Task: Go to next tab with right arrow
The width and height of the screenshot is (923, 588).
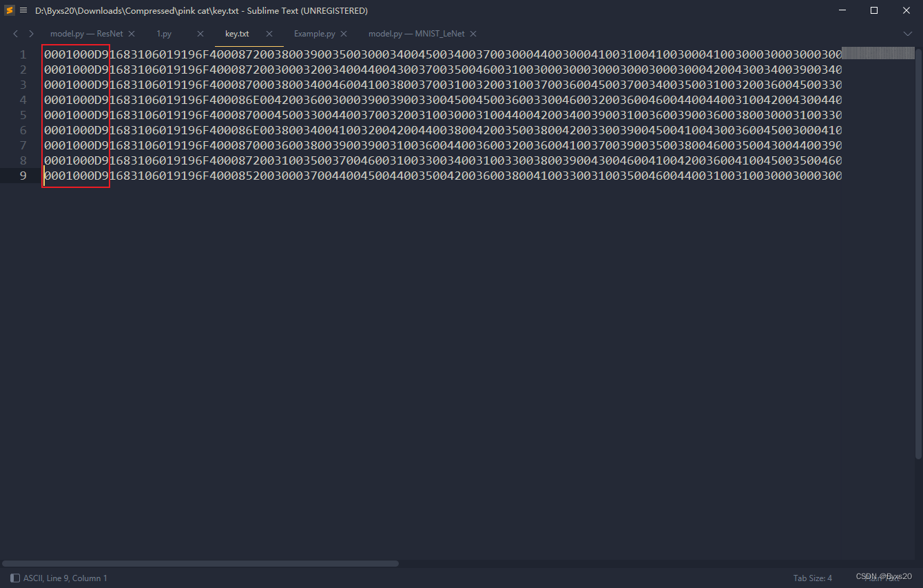Action: tap(31, 34)
